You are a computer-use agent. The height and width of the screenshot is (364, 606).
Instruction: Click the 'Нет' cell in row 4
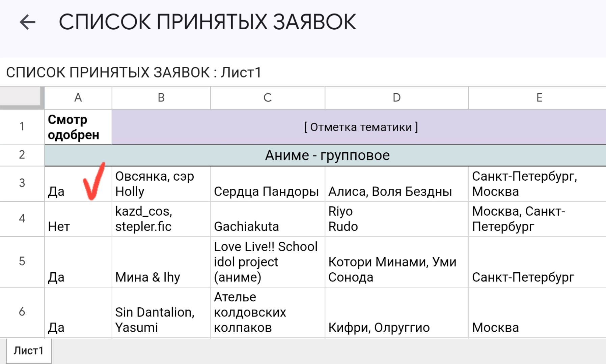78,219
